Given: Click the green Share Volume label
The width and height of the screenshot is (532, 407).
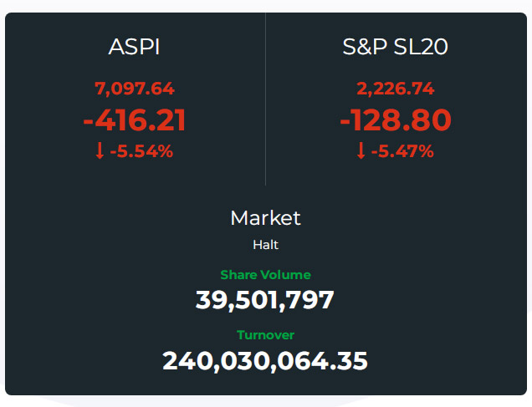Looking at the screenshot, I should [266, 275].
